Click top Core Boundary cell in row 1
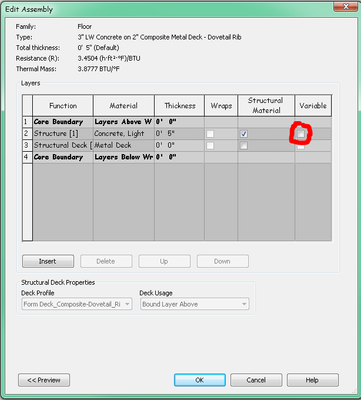 coord(63,122)
